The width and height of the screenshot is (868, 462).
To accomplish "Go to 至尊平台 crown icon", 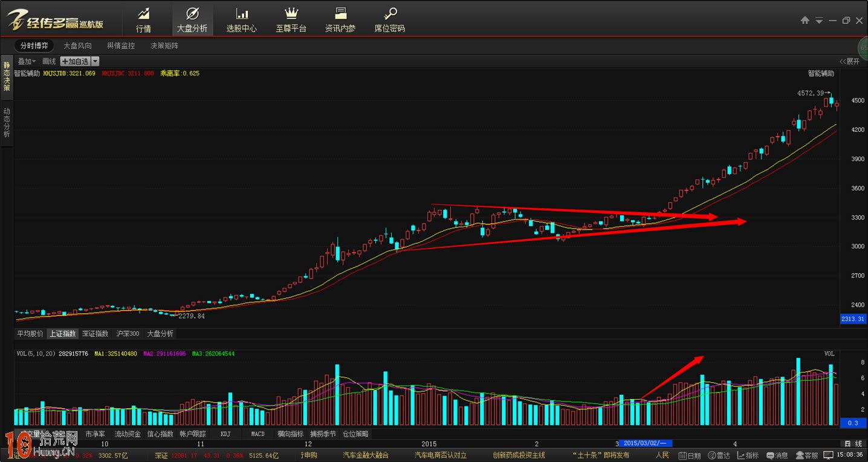I will [x=291, y=19].
